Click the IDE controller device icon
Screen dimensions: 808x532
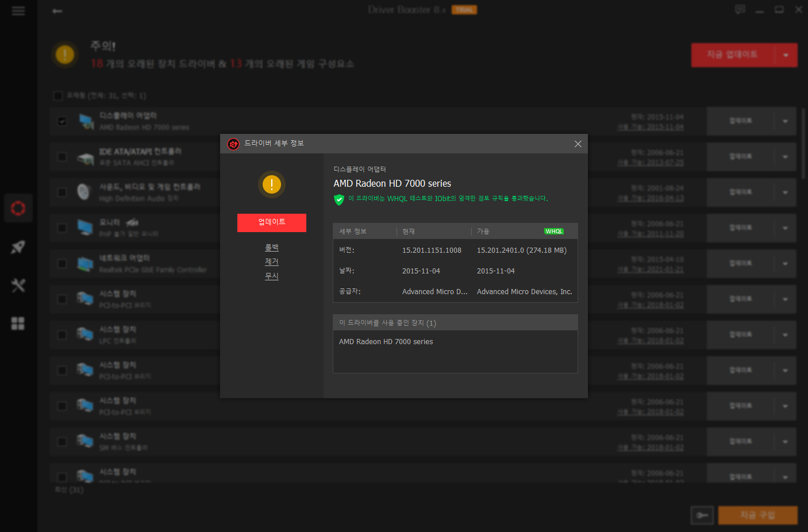pyautogui.click(x=86, y=157)
